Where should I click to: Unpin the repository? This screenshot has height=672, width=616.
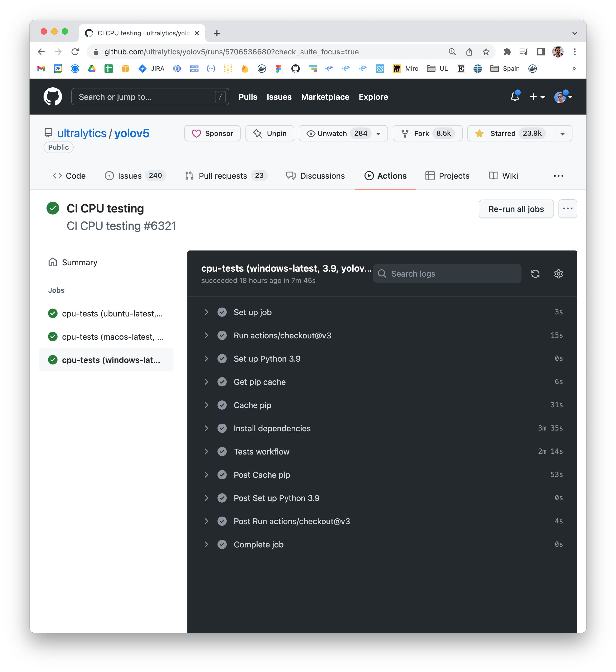(x=270, y=133)
